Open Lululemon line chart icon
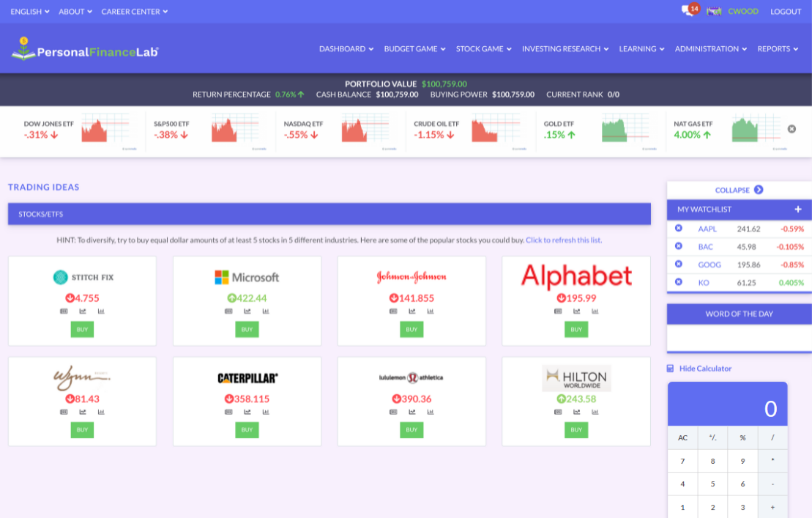This screenshot has height=518, width=812. coord(411,412)
